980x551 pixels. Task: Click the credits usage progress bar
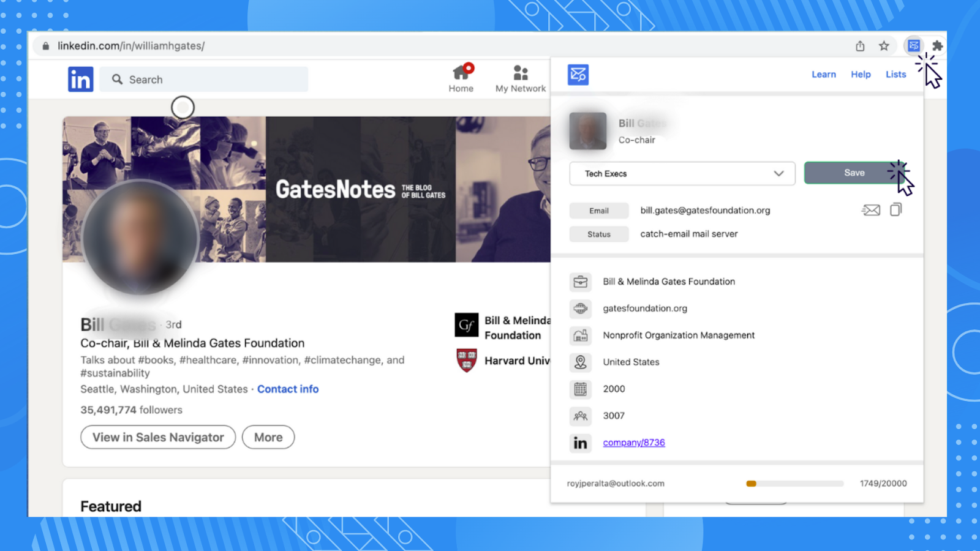point(794,484)
